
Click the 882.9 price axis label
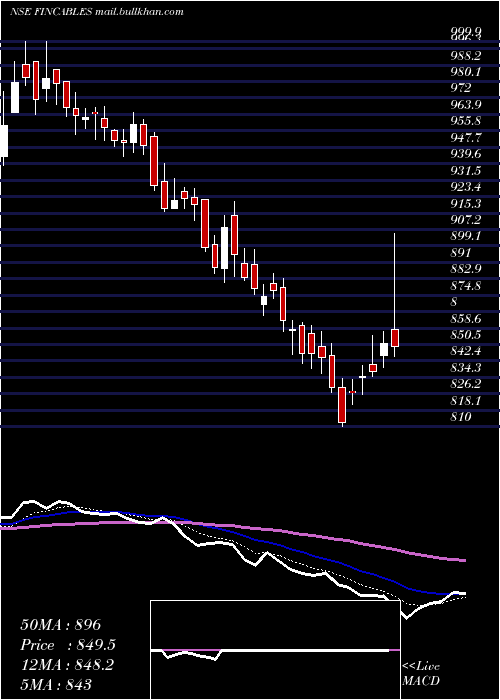pos(466,269)
